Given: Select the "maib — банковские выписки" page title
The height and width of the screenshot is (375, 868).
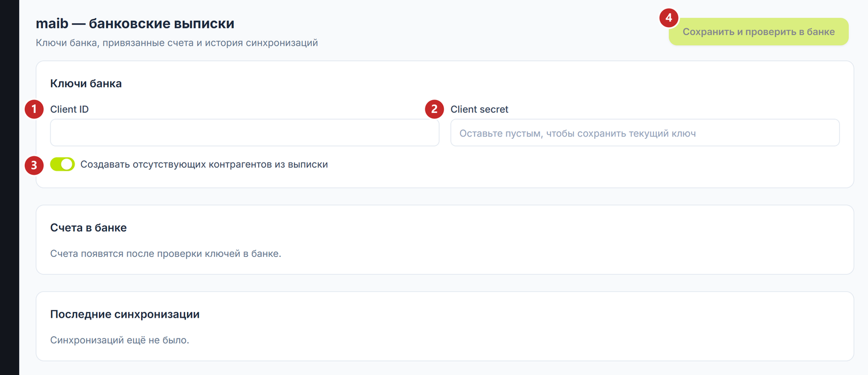Looking at the screenshot, I should click(135, 24).
